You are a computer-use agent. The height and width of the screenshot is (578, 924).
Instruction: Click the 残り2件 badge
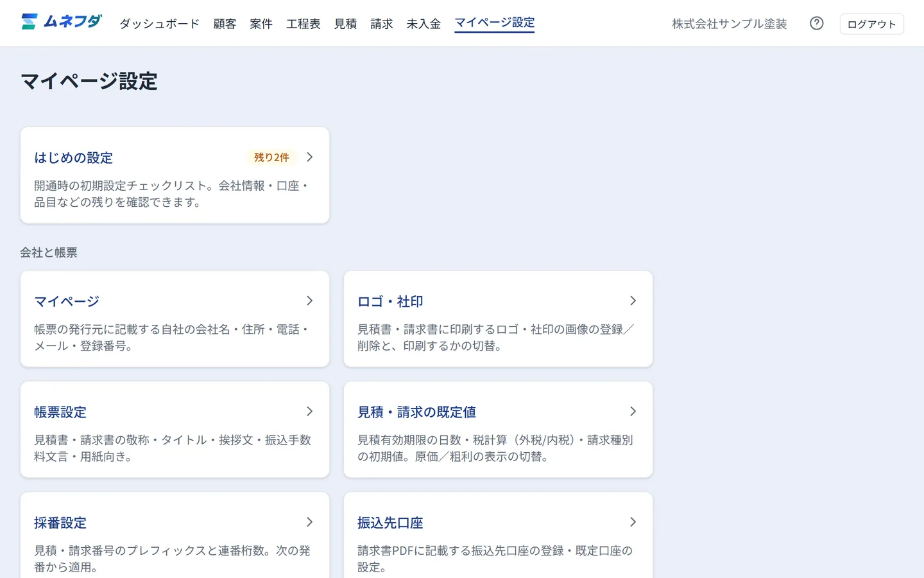pyautogui.click(x=271, y=157)
